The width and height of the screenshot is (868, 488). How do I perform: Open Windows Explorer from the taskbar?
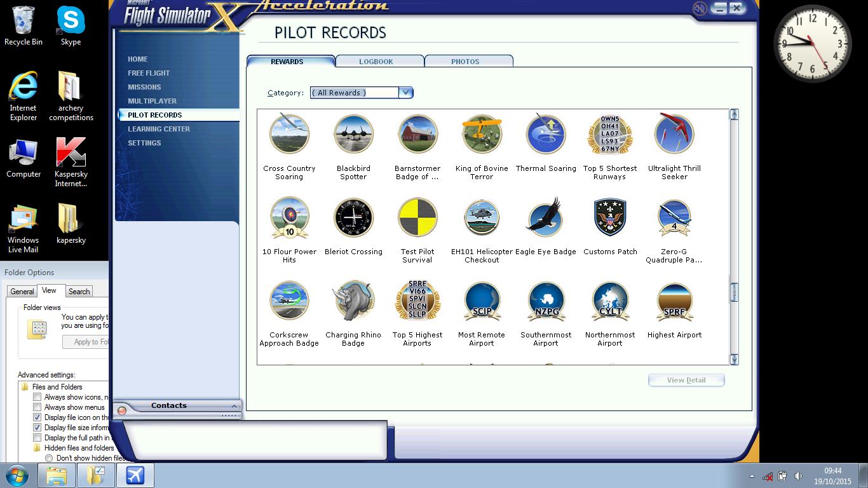click(x=57, y=475)
